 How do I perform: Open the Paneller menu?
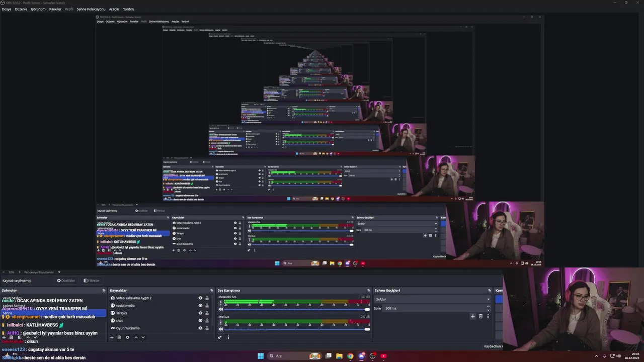click(x=55, y=9)
